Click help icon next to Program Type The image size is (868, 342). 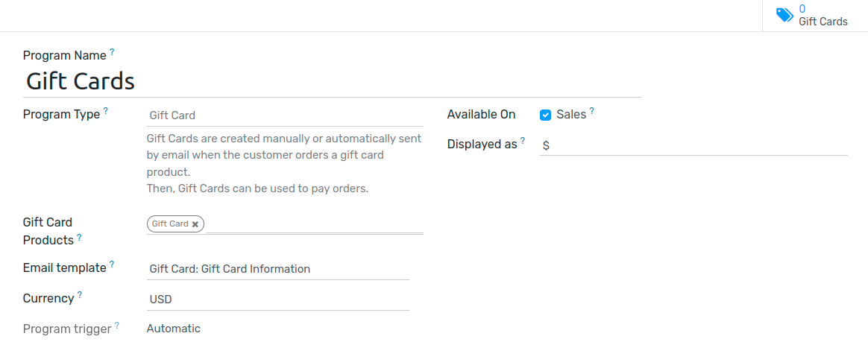point(105,111)
